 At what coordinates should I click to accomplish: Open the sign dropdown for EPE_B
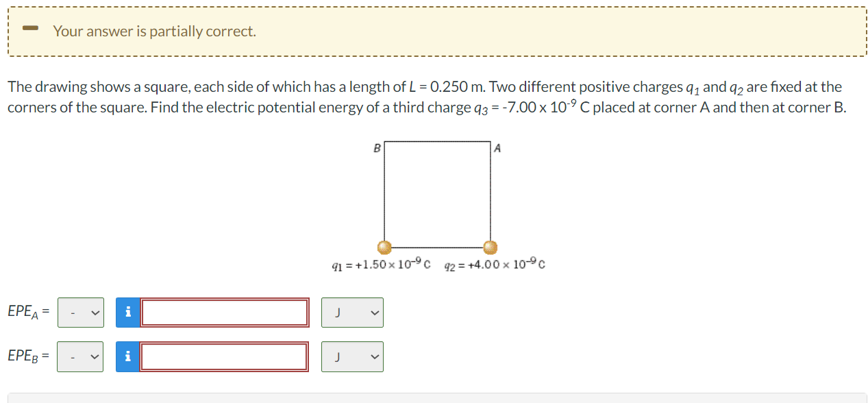point(80,356)
